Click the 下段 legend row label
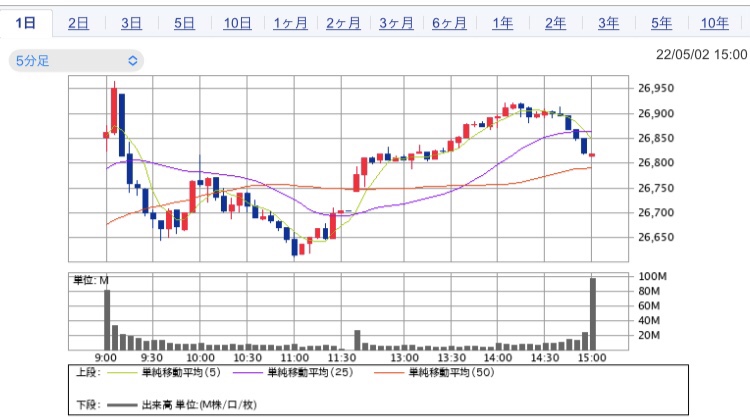The height and width of the screenshot is (417, 750). click(x=88, y=405)
